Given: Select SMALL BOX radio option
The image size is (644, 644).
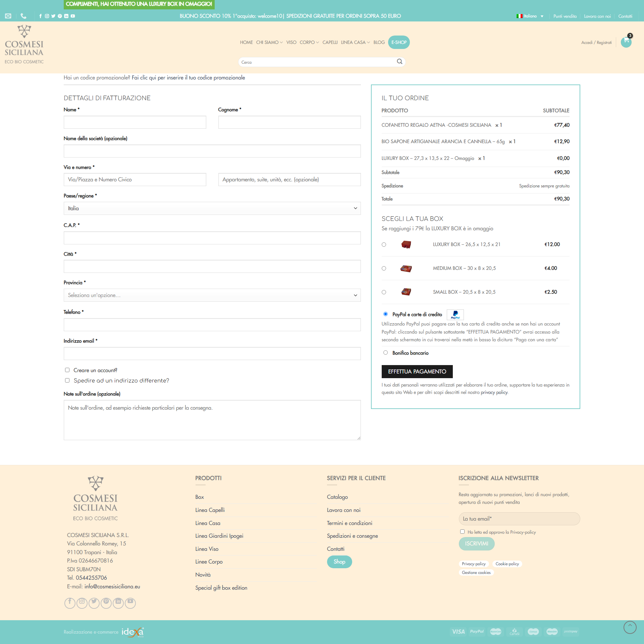Looking at the screenshot, I should pyautogui.click(x=384, y=292).
